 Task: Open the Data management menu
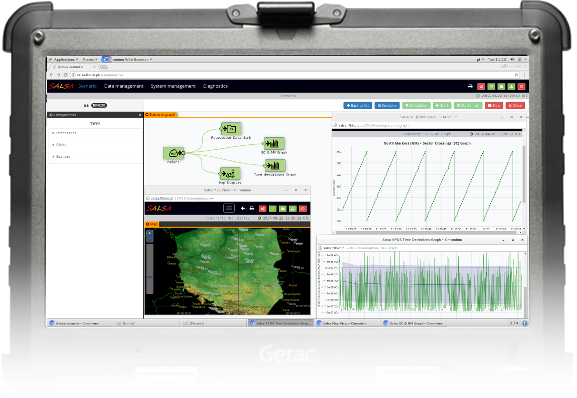(124, 86)
